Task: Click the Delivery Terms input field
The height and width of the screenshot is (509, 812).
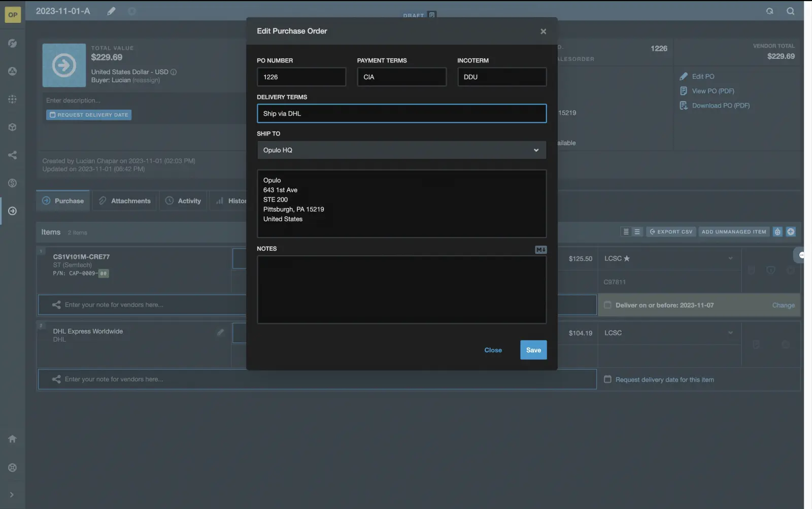Action: point(401,114)
